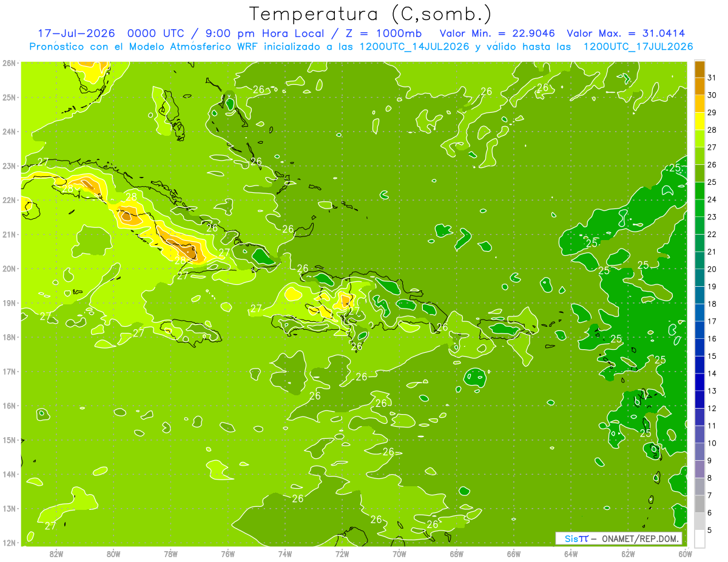Viewport: 728px width, 562px height.
Task: Select the green swatch between legend 24 and 25
Action: [x=699, y=191]
